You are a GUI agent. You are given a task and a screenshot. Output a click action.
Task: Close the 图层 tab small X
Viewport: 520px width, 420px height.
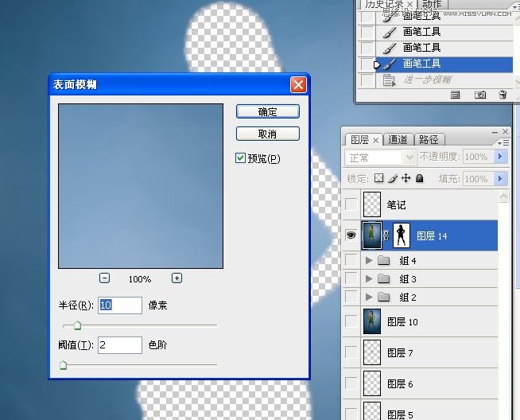click(375, 141)
